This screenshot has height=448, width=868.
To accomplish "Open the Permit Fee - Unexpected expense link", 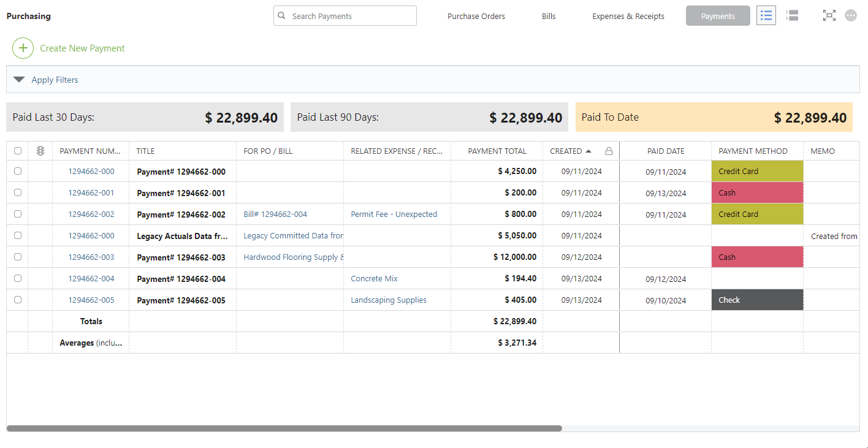I will click(394, 215).
